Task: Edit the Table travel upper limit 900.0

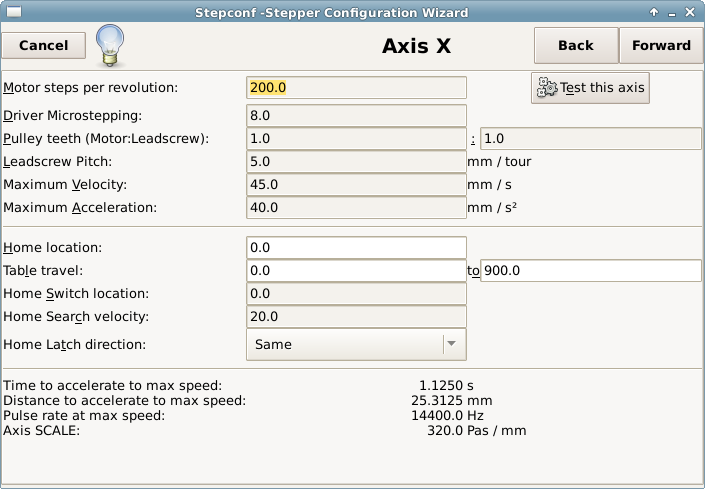Action: click(591, 271)
